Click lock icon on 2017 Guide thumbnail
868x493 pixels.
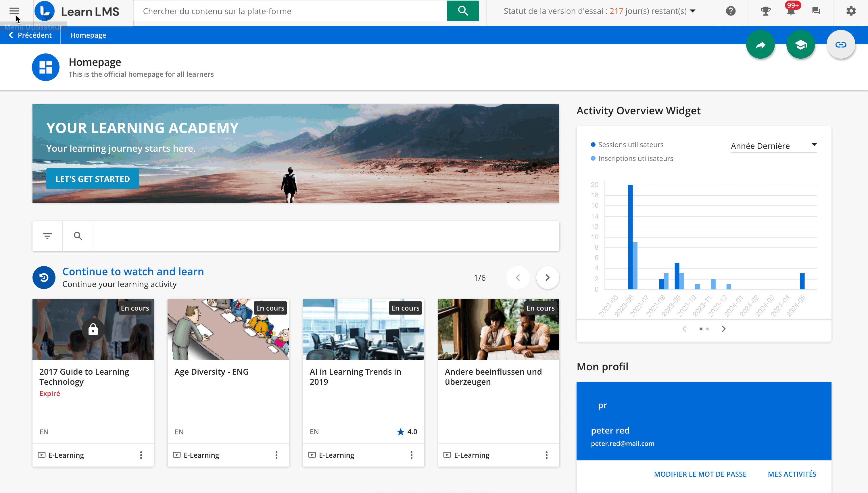pos(93,329)
